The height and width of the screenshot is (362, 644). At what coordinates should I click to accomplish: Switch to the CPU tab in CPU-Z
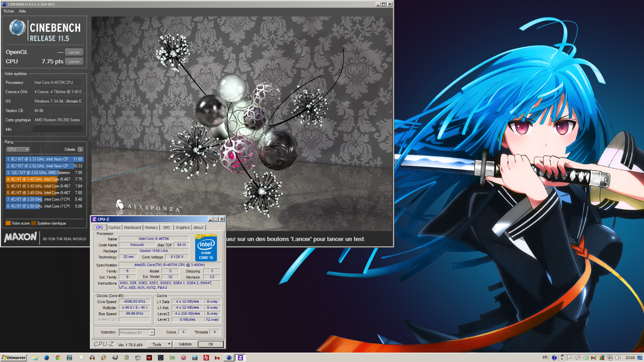pyautogui.click(x=100, y=227)
